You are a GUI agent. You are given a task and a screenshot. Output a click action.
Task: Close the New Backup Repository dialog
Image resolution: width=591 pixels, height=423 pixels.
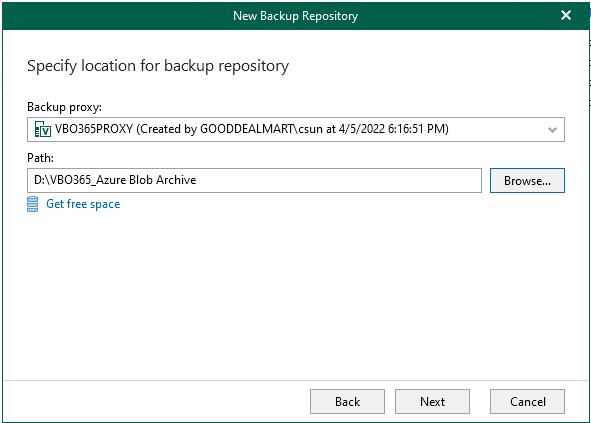pyautogui.click(x=566, y=15)
